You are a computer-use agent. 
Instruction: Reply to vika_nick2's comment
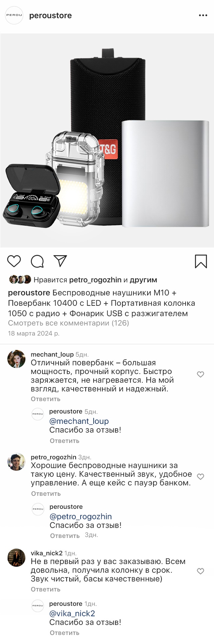[x=45, y=589]
